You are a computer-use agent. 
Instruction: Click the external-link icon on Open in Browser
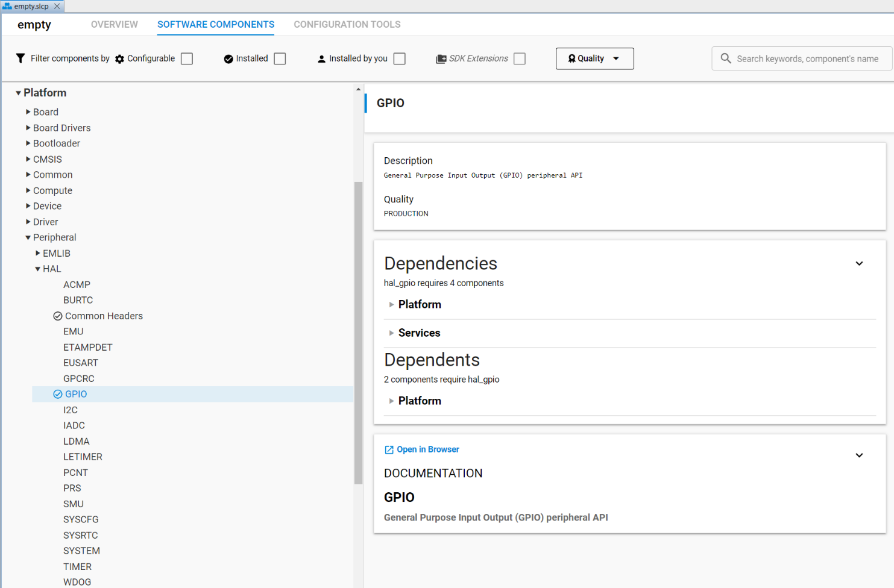coord(389,449)
